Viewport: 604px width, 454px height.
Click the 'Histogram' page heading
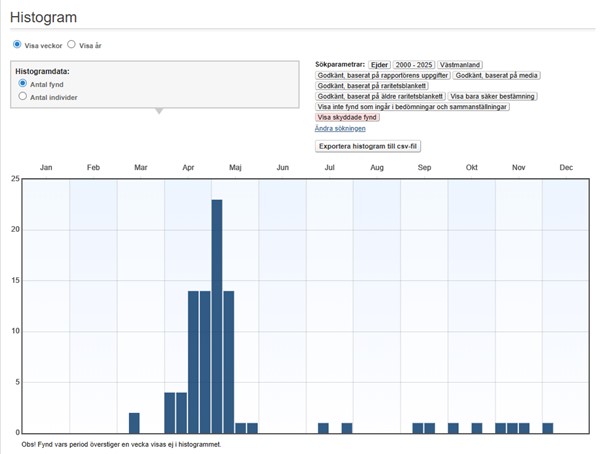pos(45,18)
